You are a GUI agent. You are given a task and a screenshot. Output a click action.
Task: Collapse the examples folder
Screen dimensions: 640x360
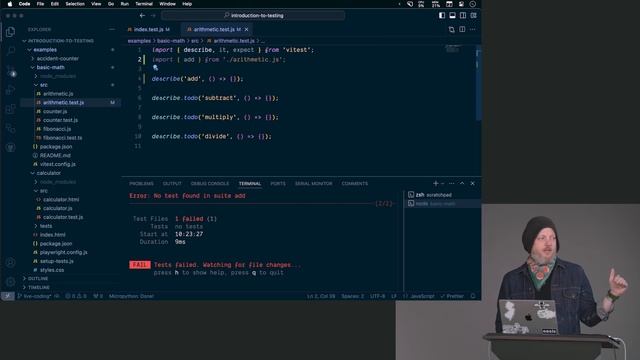pos(45,50)
